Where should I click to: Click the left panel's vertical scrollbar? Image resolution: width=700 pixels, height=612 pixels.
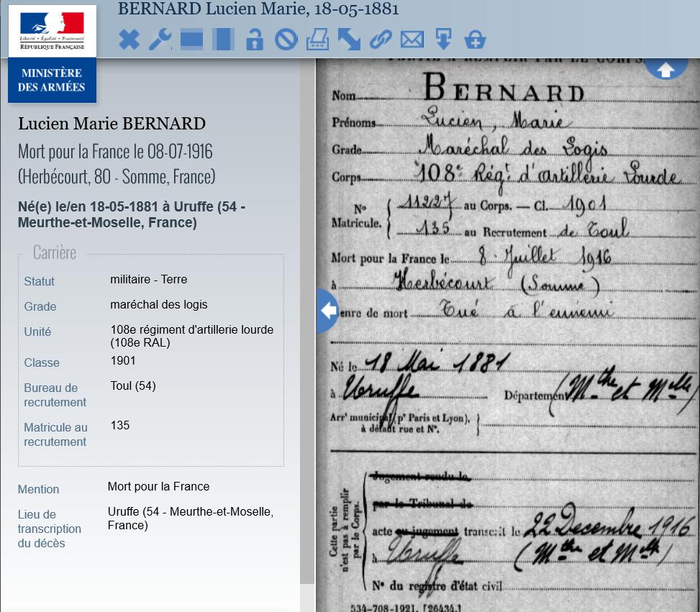[306, 321]
